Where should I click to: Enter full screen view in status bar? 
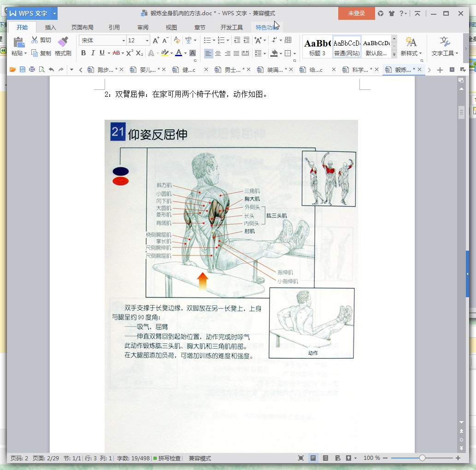click(301, 458)
